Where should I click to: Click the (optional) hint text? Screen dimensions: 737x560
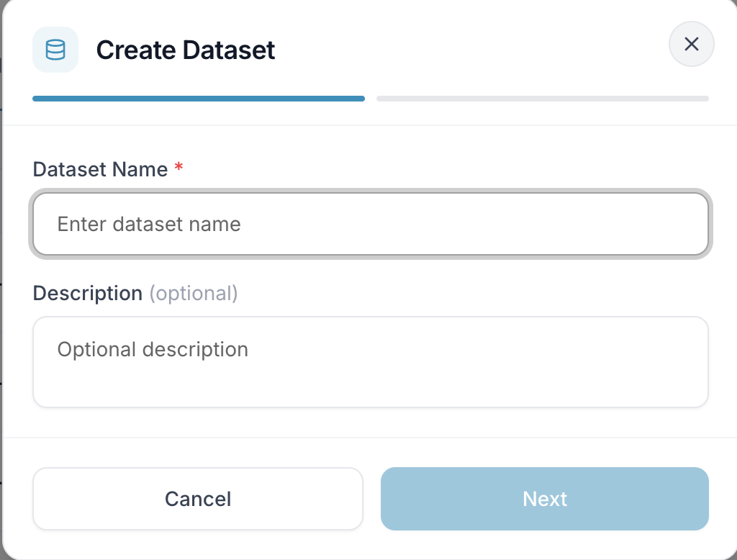(x=194, y=294)
